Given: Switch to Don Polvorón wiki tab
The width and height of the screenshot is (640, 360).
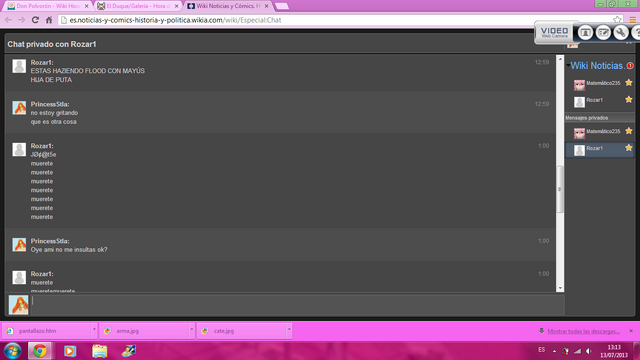Looking at the screenshot, I should (47, 6).
